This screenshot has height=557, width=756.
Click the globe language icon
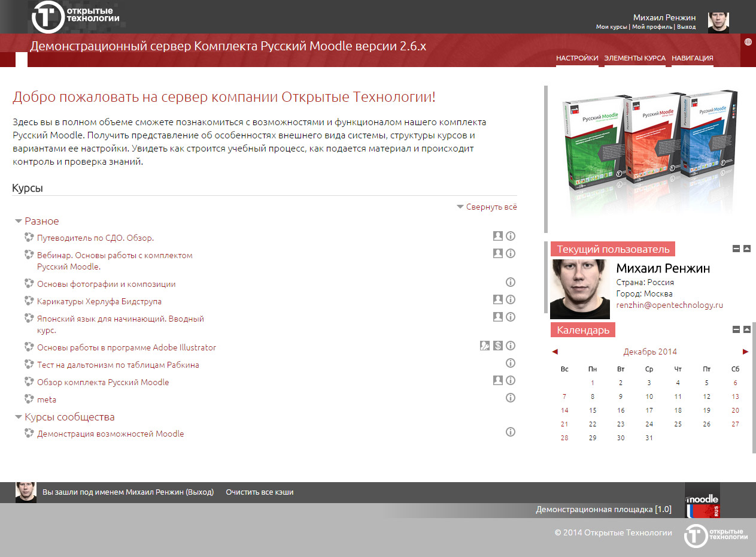[748, 42]
